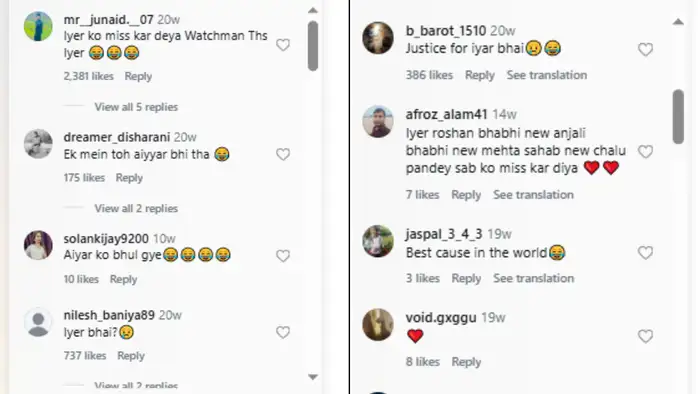The width and height of the screenshot is (700, 394).
Task: Click scroll up arrow in right comments panel
Action: [678, 21]
